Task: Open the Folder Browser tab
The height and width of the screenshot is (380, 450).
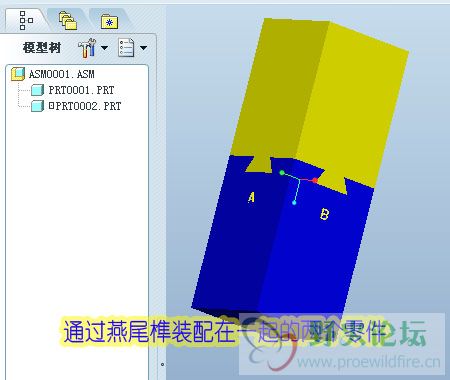Action: pos(68,21)
